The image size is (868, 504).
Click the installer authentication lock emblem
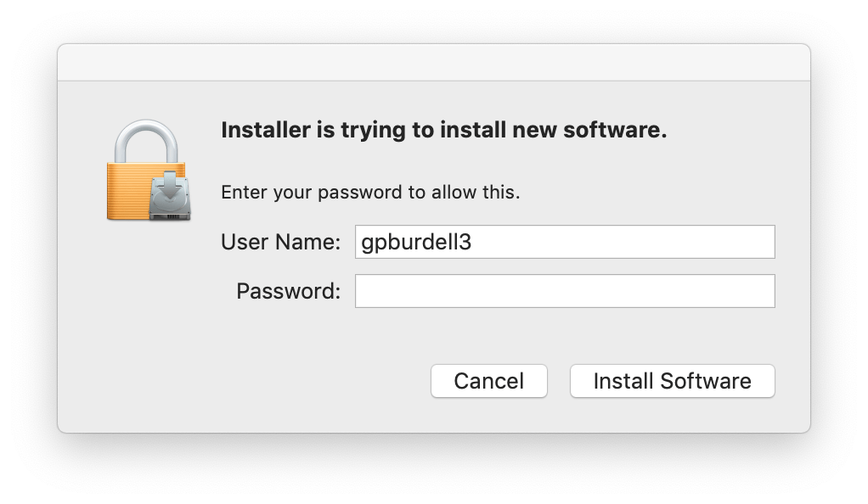[x=146, y=170]
